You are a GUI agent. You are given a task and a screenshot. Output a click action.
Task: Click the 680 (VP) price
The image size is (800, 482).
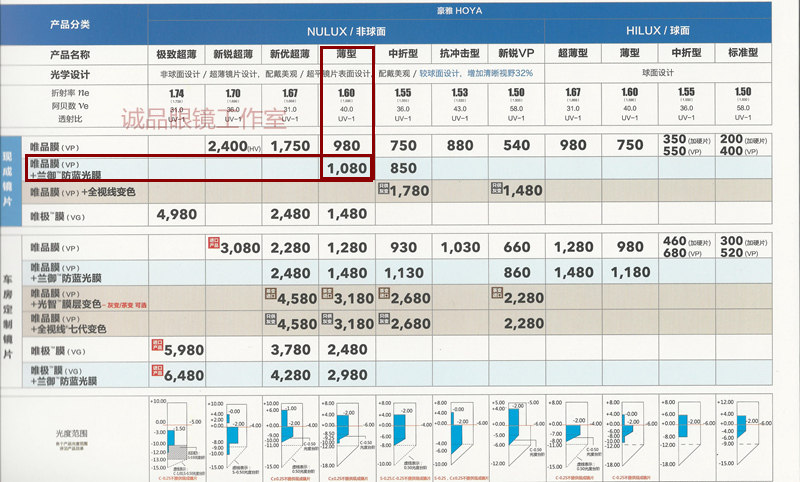pyautogui.click(x=682, y=253)
